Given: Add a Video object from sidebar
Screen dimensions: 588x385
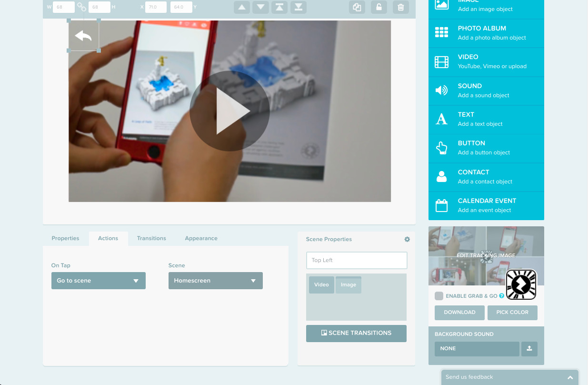Looking at the screenshot, I should click(486, 62).
